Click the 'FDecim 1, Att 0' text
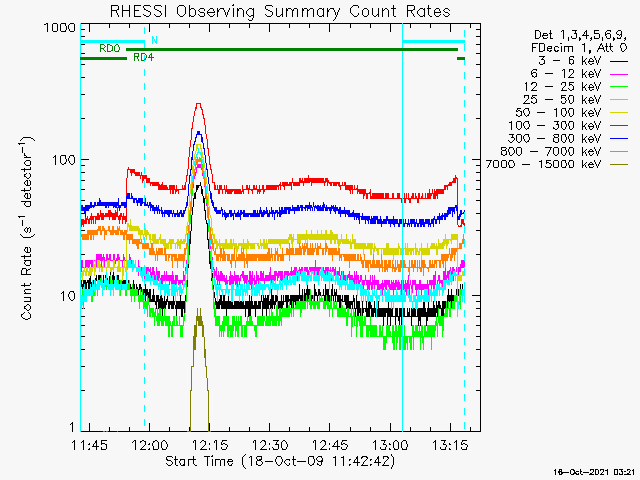 (579, 48)
